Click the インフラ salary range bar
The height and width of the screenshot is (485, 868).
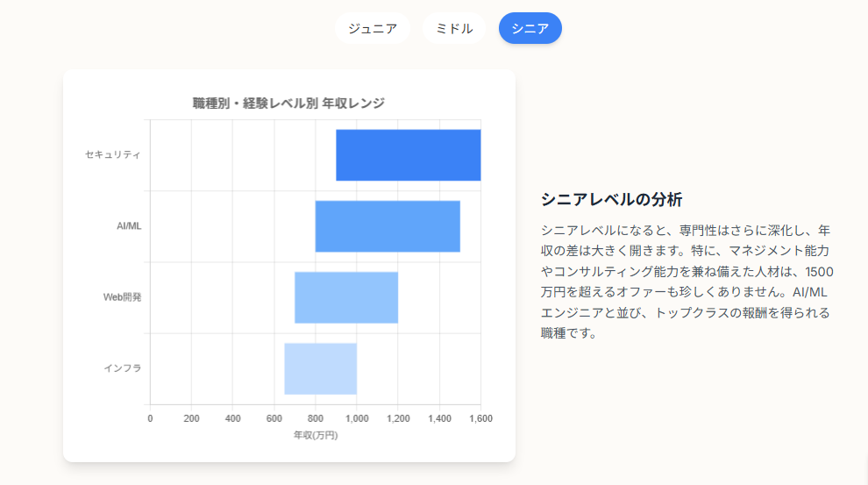pyautogui.click(x=321, y=368)
